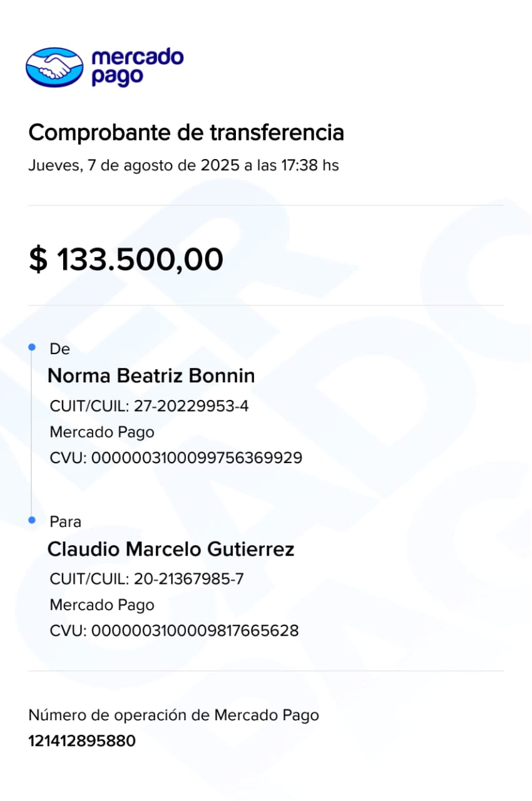Click the "De" sender label
This screenshot has width=532, height=801.
59,349
